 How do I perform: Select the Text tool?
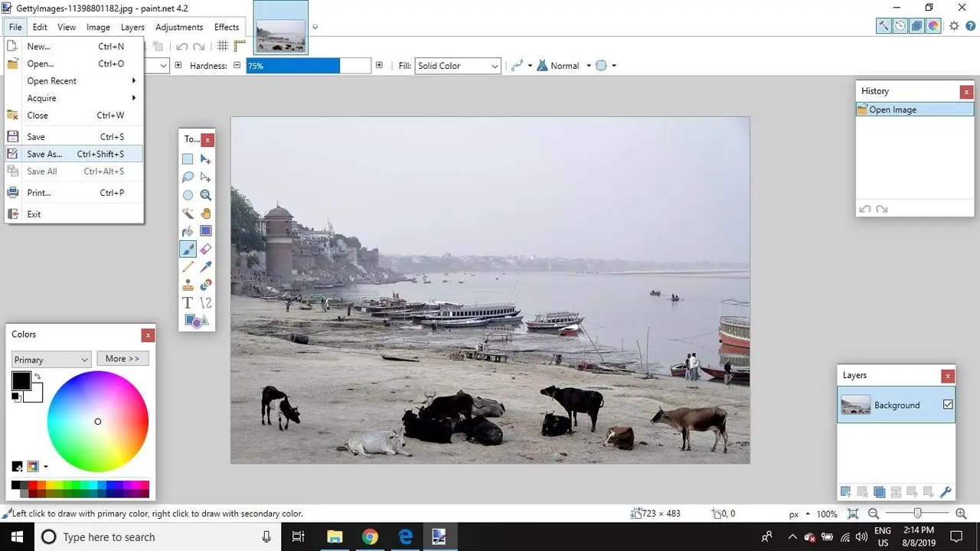(x=188, y=302)
